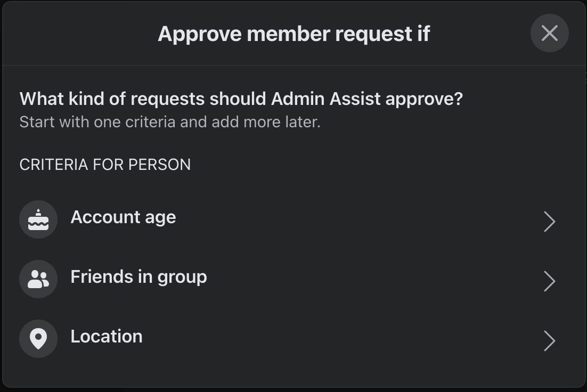Click the birthday cake Account age icon

click(x=38, y=219)
